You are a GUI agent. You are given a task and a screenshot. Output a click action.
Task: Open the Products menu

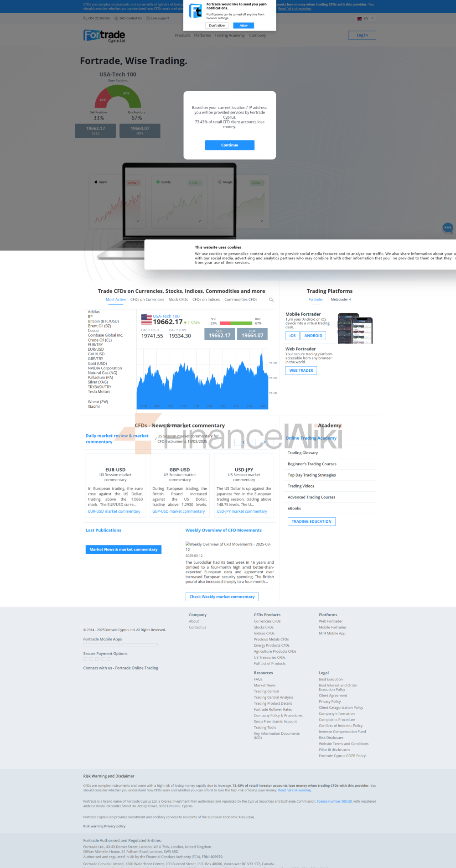(183, 36)
